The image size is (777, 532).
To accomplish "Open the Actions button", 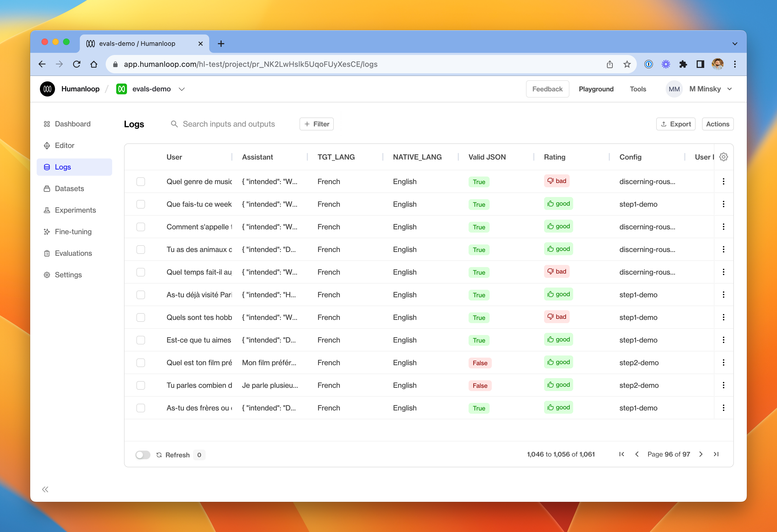I will pos(717,124).
